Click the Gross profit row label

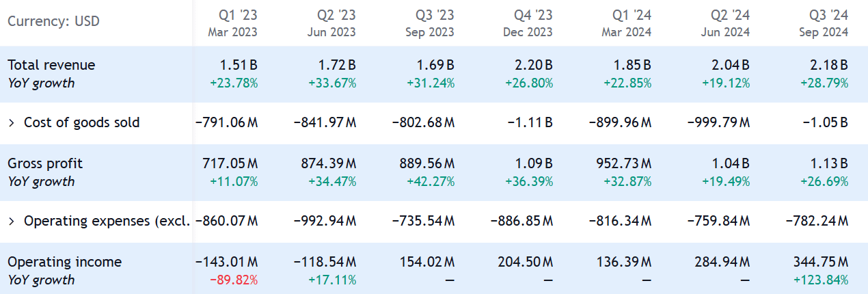coord(45,163)
